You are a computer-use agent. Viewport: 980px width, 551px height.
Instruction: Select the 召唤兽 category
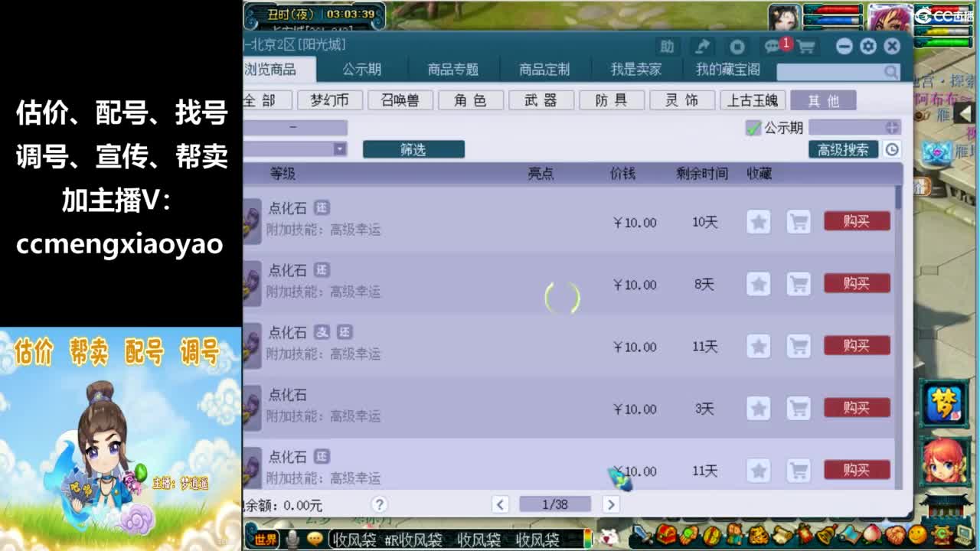click(x=400, y=100)
